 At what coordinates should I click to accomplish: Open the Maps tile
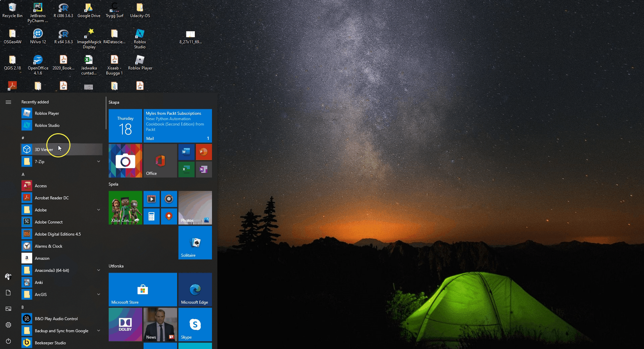(x=169, y=216)
